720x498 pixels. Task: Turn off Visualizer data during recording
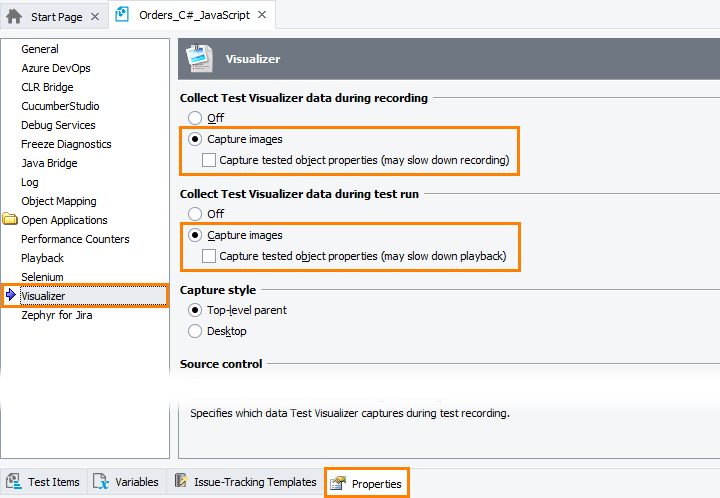click(x=195, y=118)
